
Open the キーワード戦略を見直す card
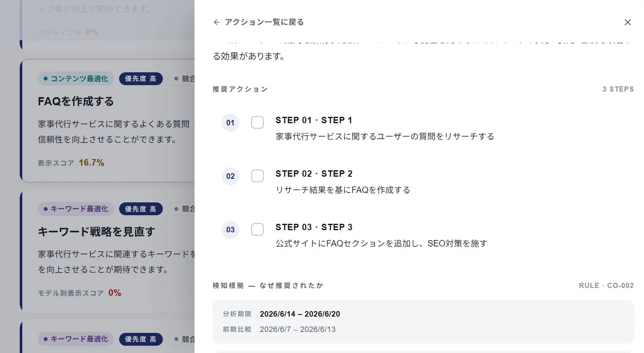tap(108, 251)
